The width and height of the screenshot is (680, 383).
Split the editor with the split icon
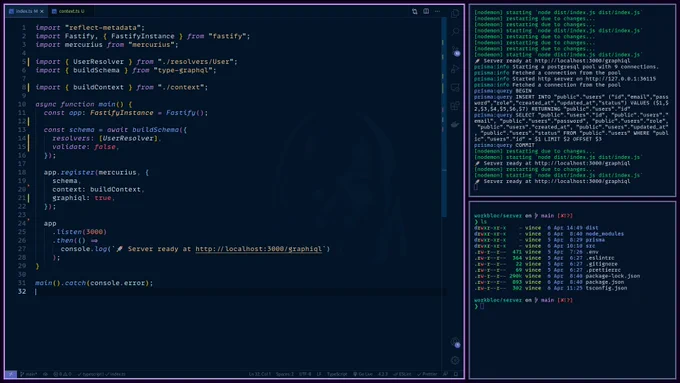click(x=426, y=11)
